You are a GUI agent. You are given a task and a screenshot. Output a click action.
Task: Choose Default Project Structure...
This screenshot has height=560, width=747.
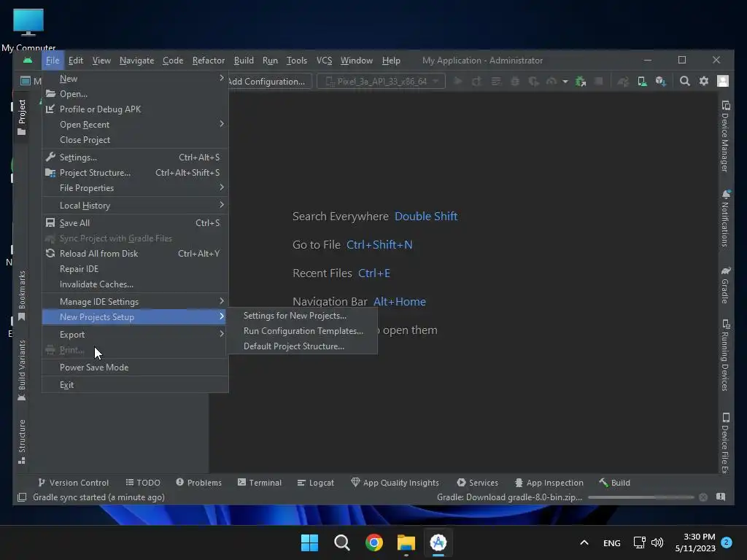pos(302,346)
